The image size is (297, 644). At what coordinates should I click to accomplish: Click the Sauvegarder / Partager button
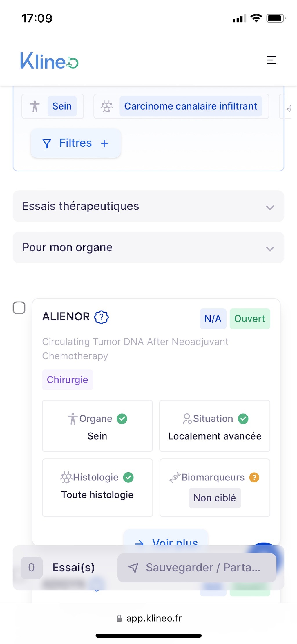[x=197, y=568]
